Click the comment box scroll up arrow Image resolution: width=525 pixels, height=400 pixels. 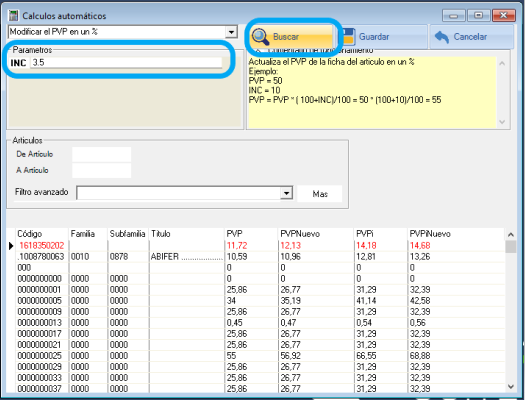(502, 63)
